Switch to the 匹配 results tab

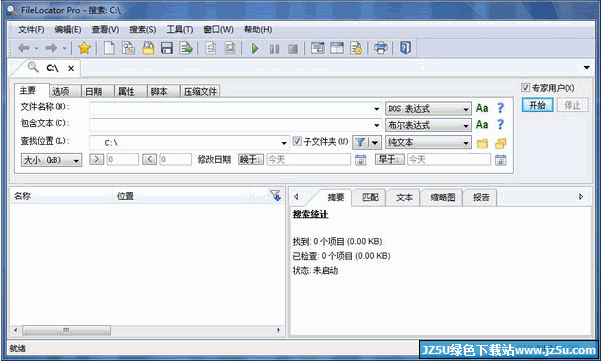pos(370,197)
